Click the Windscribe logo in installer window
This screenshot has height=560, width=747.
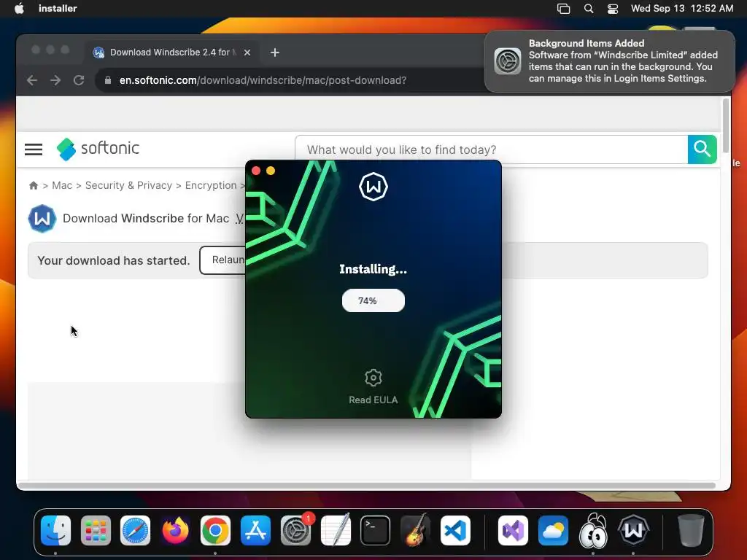pyautogui.click(x=373, y=187)
